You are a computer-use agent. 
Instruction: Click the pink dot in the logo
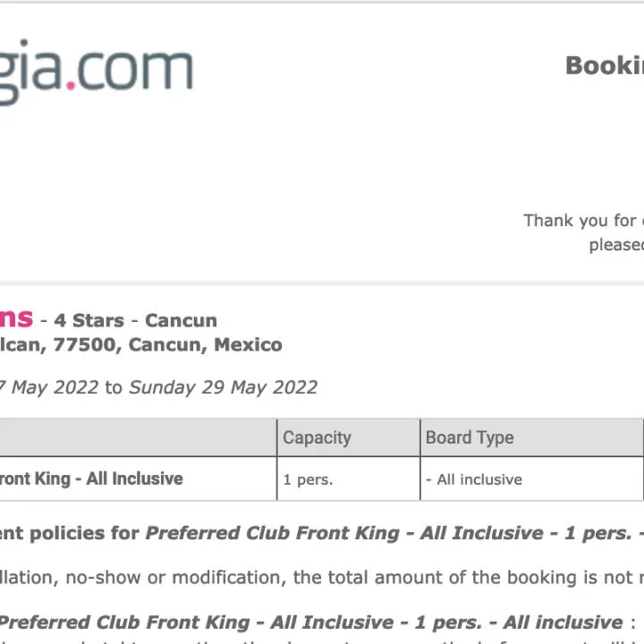click(x=71, y=86)
